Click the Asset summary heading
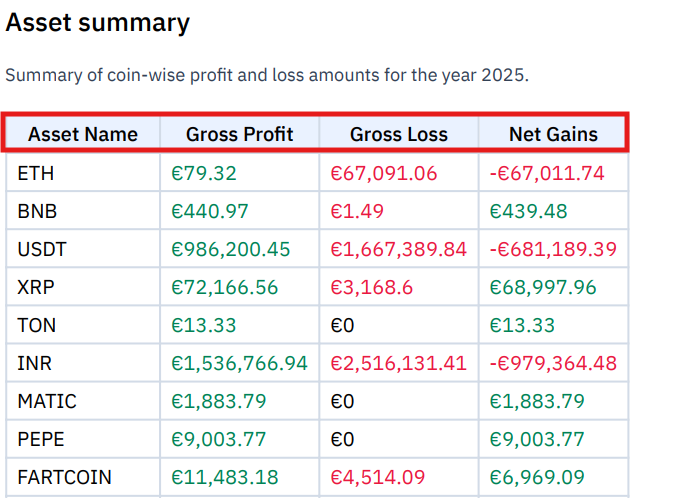The image size is (674, 498). pyautogui.click(x=98, y=22)
